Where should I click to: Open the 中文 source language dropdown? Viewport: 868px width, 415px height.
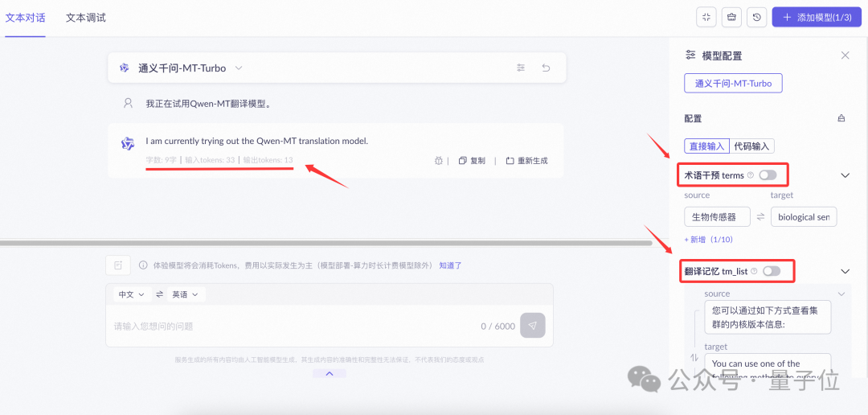pyautogui.click(x=131, y=294)
